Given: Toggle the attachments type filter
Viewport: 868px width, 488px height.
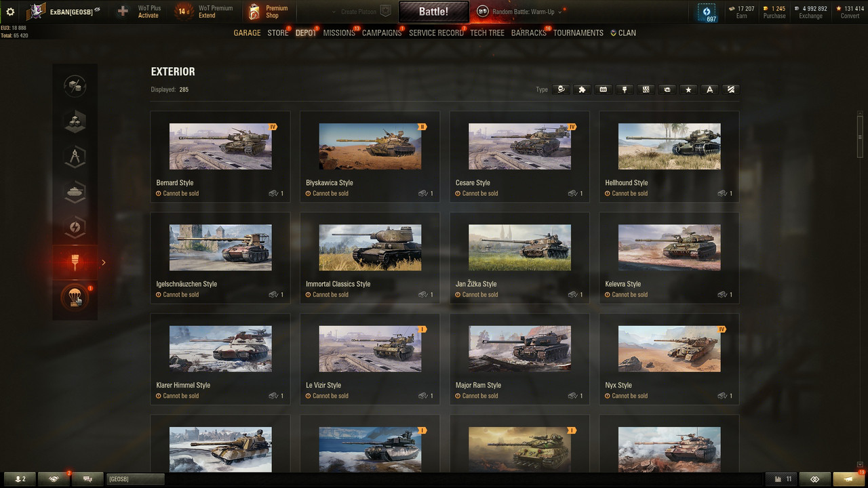Looking at the screenshot, I should pyautogui.click(x=603, y=89).
